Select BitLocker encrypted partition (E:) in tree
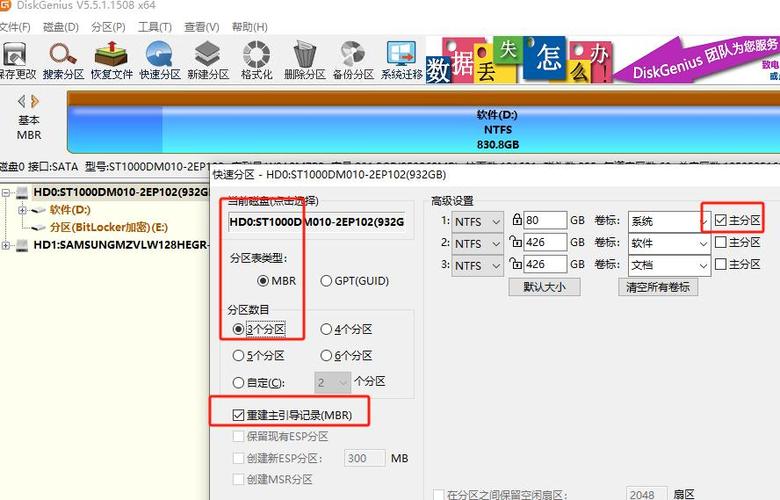780x500 pixels. (x=108, y=227)
